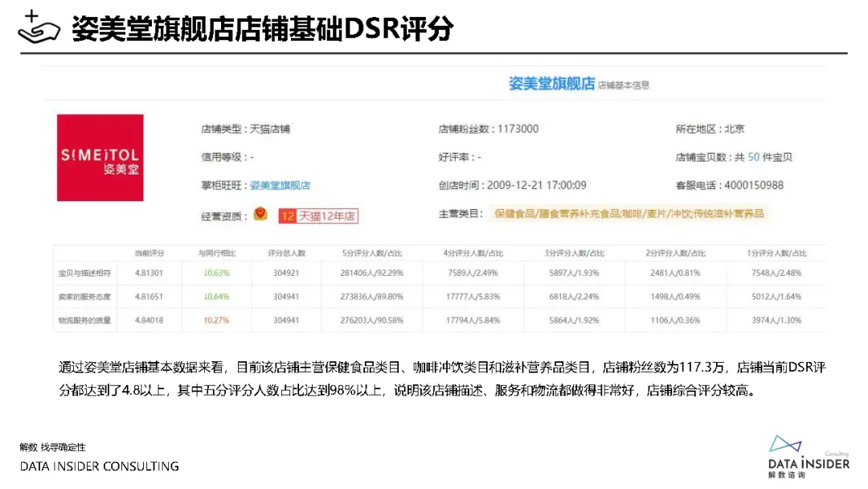Screen dimensions: 868x489
Task: Click the slide title 姿美堂旗舰店店铺基础DSR评分
Action: click(x=262, y=28)
